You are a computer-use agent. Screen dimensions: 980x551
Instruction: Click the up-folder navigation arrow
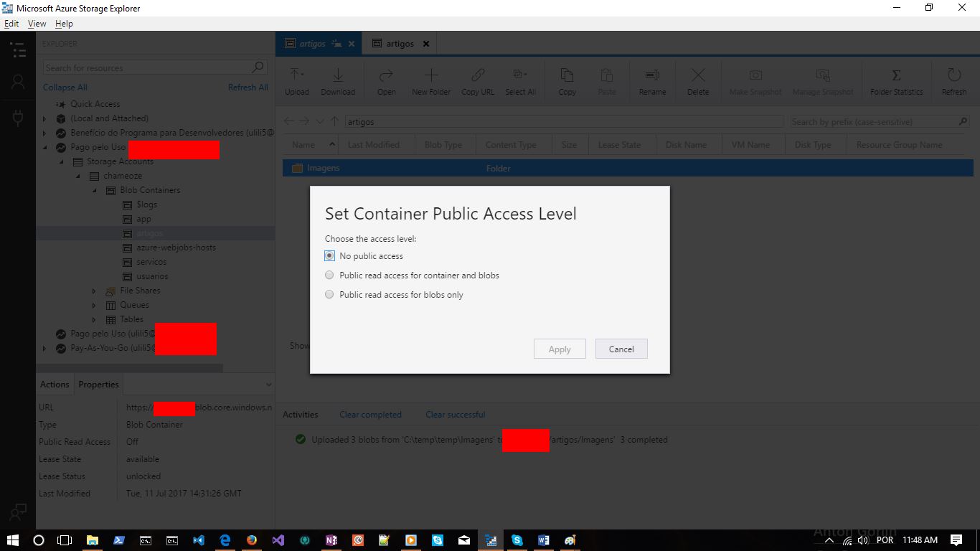(334, 122)
